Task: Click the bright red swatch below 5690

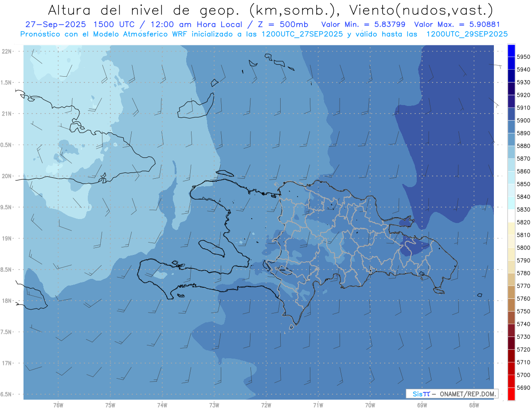Action: (511, 394)
